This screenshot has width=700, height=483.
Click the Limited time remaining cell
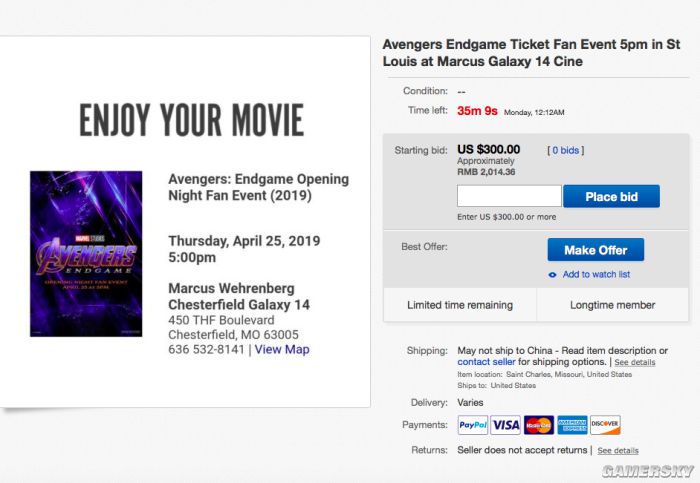[x=460, y=305]
